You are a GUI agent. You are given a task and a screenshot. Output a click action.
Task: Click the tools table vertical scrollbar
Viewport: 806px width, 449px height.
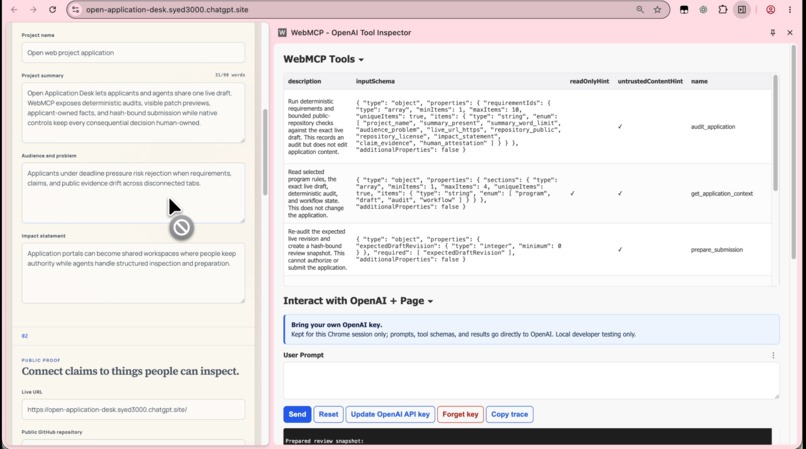click(775, 133)
